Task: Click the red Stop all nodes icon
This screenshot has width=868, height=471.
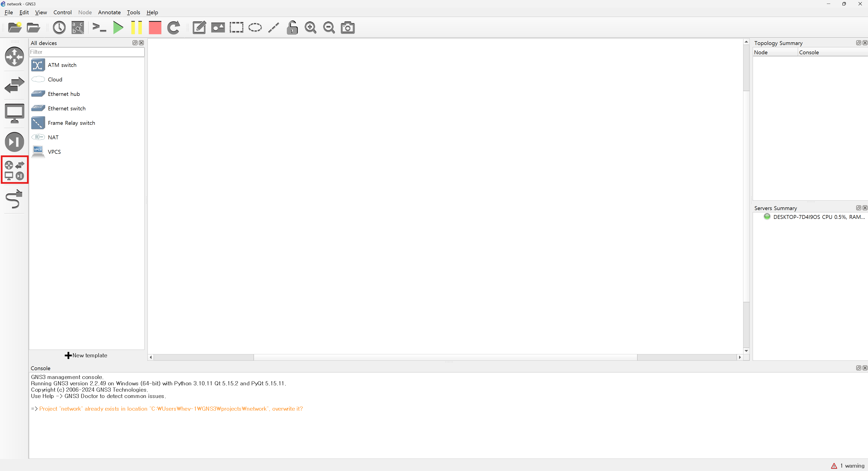Action: (x=155, y=28)
